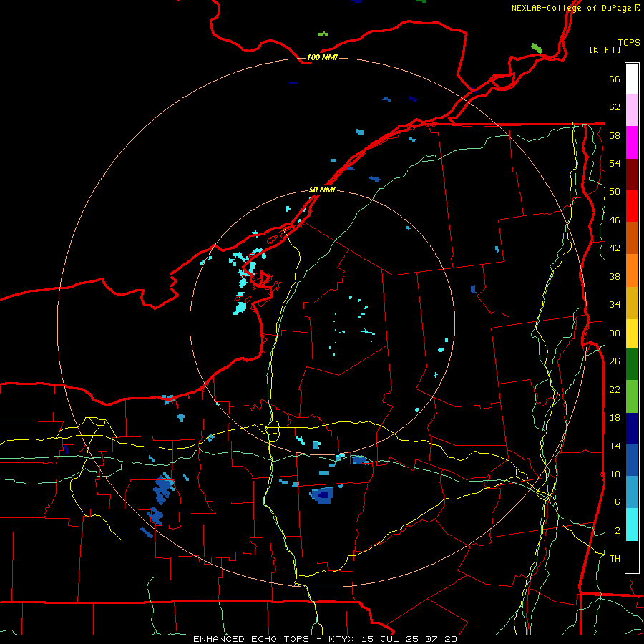644x644 pixels.
Task: Click the dark orange 42 kft legend swatch
Action: tap(632, 238)
